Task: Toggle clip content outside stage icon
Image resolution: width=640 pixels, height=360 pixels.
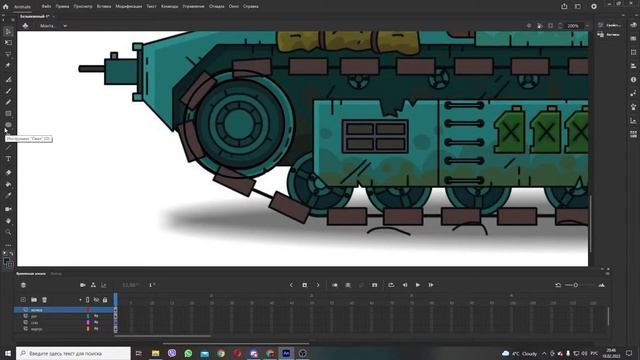Action: click(x=550, y=26)
